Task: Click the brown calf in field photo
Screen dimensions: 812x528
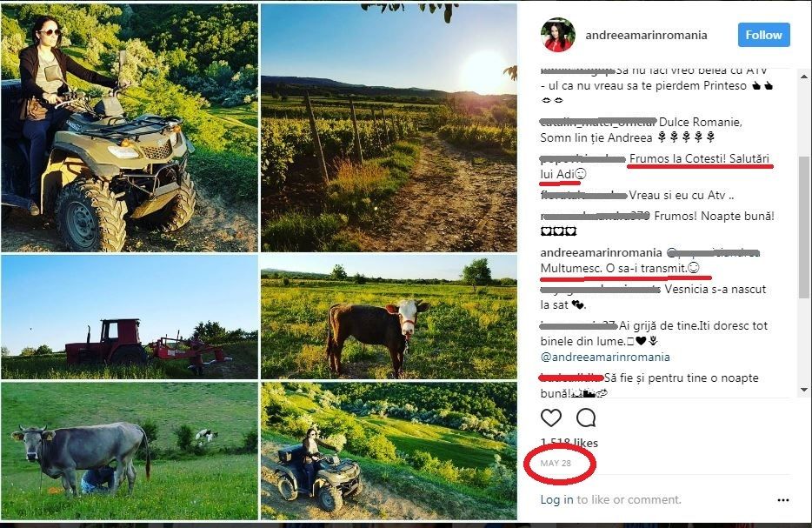Action: pos(389,317)
